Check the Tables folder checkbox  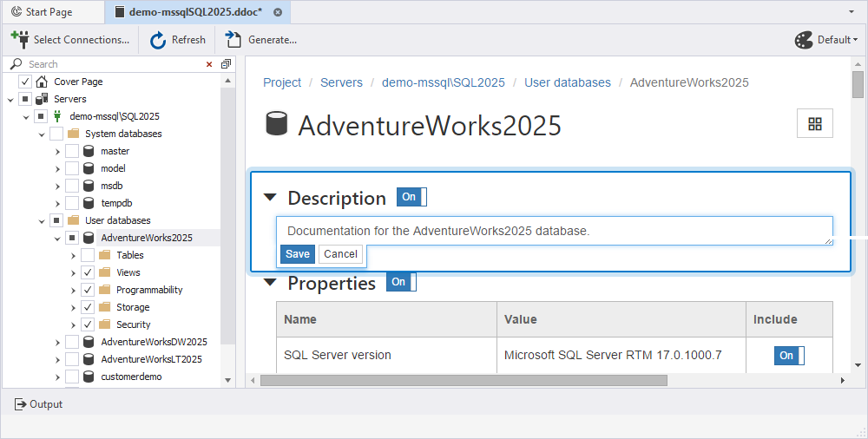coord(88,255)
